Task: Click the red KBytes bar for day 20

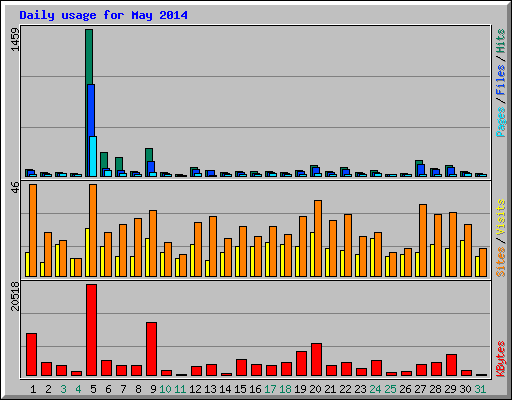Action: point(316,359)
